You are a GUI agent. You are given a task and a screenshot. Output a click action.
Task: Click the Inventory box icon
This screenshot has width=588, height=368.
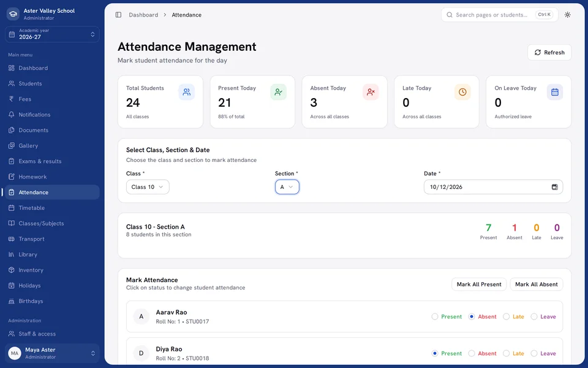tap(12, 270)
